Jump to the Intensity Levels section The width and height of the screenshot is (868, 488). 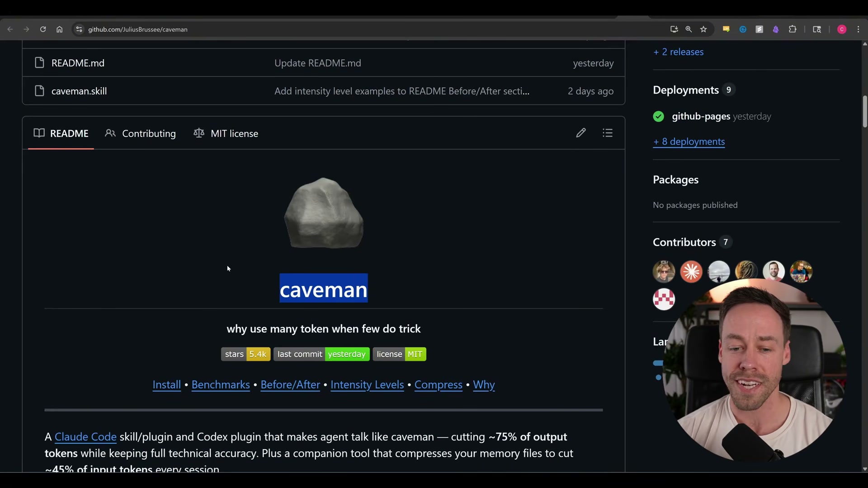pos(367,385)
